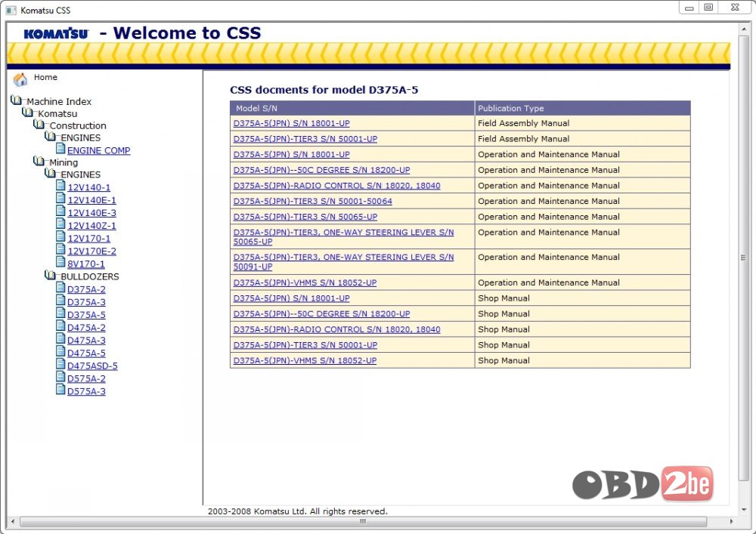Image resolution: width=756 pixels, height=534 pixels.
Task: Open Field Assembly Manual for TIER3 50001-UP
Action: click(305, 139)
